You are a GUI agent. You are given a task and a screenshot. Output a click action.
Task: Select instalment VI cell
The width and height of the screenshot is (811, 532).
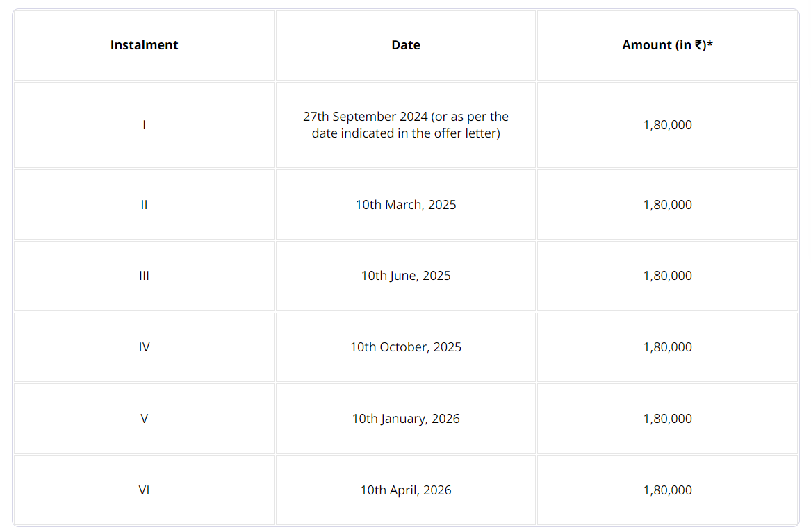144,490
